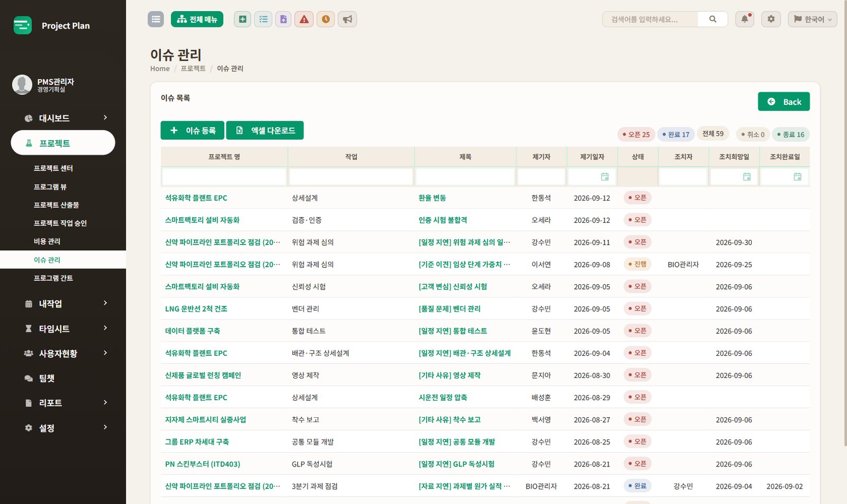Viewport: 847px width, 504px height.
Task: Expand the 내작업 sidebar menu
Action: pos(63,303)
